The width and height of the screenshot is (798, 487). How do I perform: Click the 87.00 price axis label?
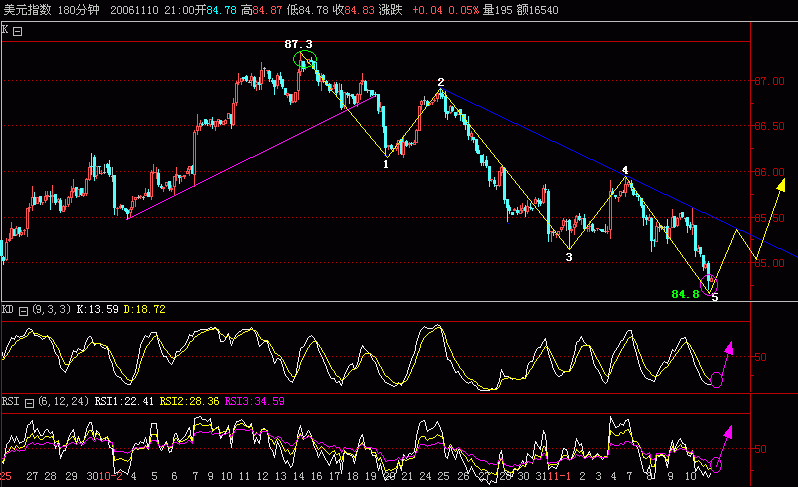pyautogui.click(x=769, y=81)
